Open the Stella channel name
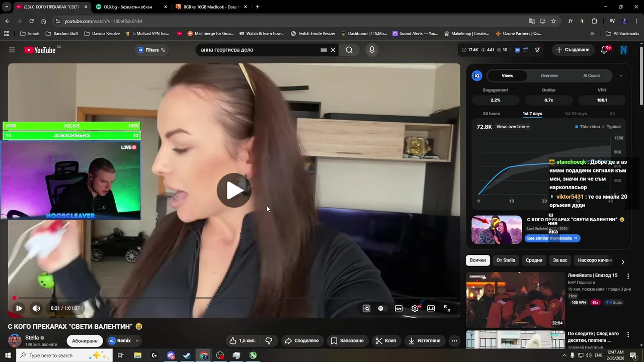644x362 pixels. [32, 338]
